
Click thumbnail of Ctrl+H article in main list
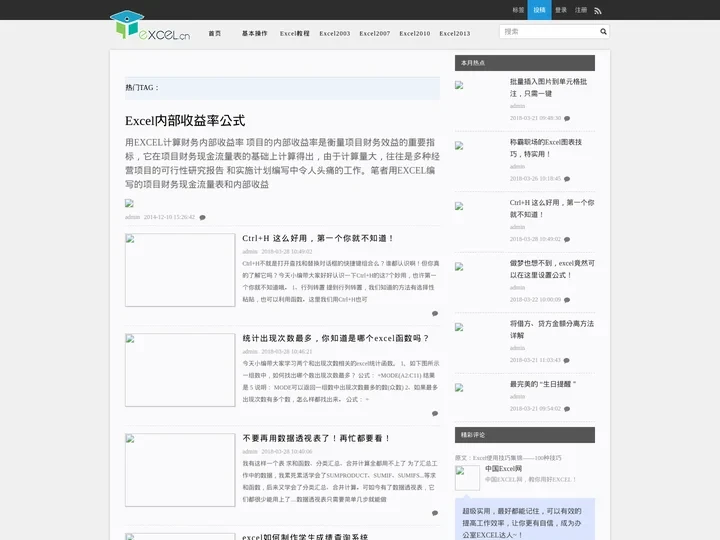tap(180, 270)
